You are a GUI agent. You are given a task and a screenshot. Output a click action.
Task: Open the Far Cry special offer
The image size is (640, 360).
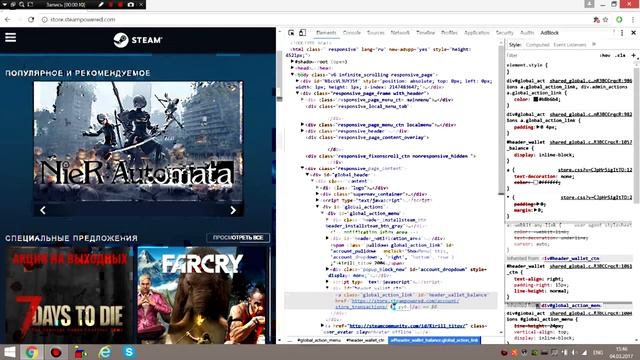[x=202, y=295]
